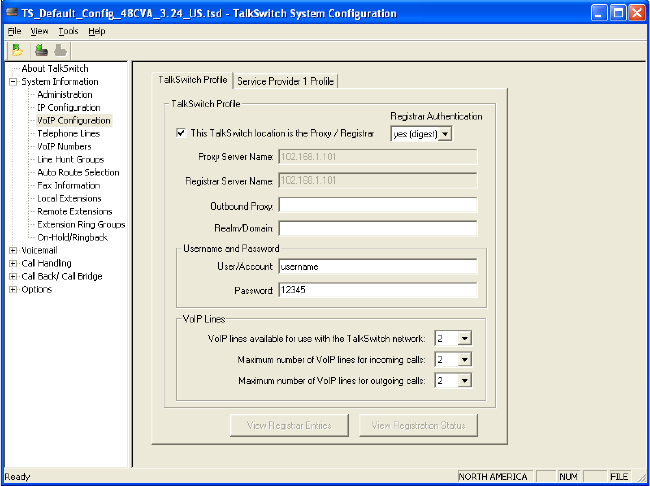Expand the Voicemail tree node
This screenshot has height=486, width=650.
click(13, 250)
